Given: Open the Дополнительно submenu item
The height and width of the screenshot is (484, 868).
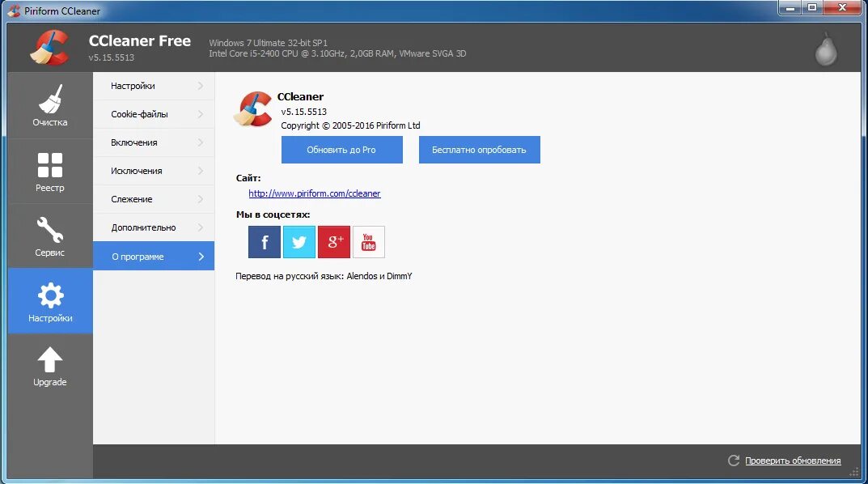Looking at the screenshot, I should pos(154,227).
